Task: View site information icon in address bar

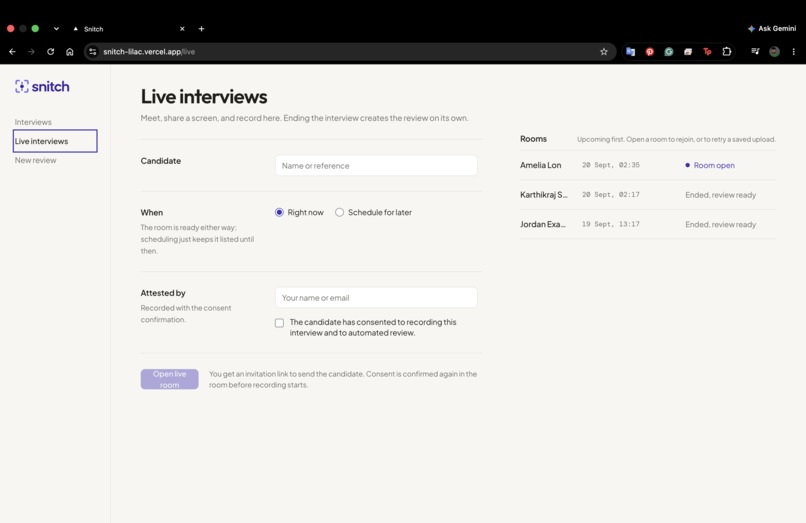Action: coord(93,51)
